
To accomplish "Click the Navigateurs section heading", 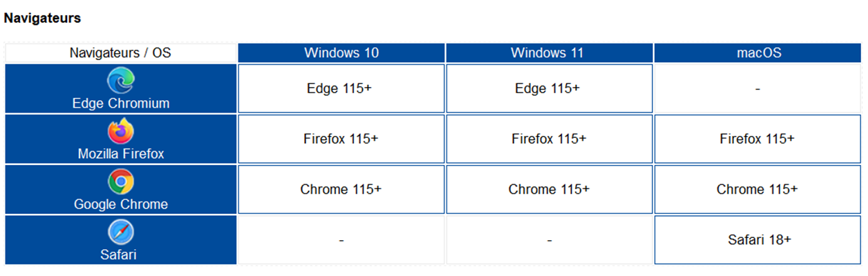I will pos(42,19).
